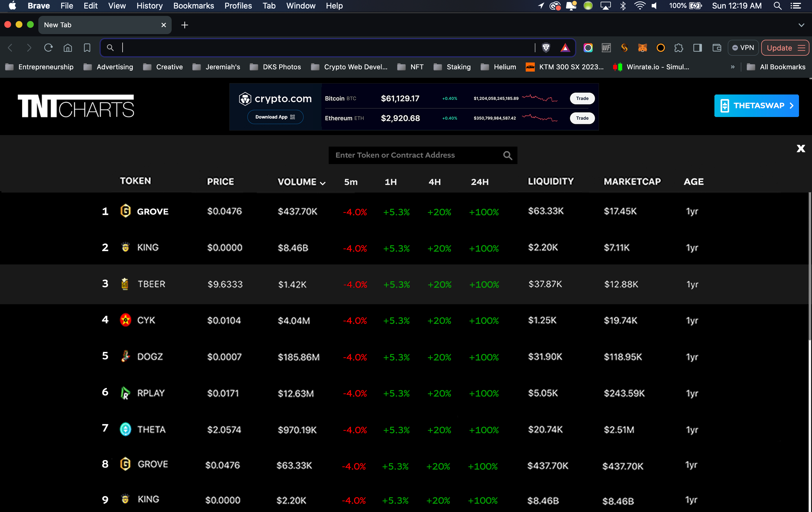Click the THETA token logo icon
Viewport: 812px width, 512px height.
click(x=126, y=429)
